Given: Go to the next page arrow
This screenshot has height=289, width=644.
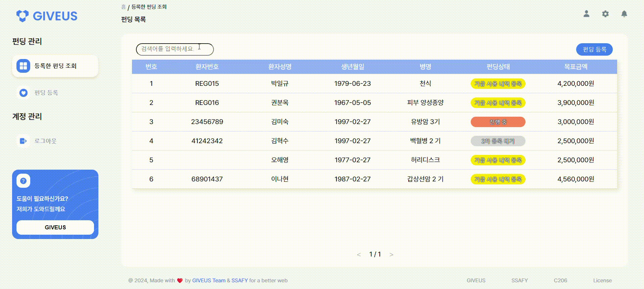Looking at the screenshot, I should 391,254.
